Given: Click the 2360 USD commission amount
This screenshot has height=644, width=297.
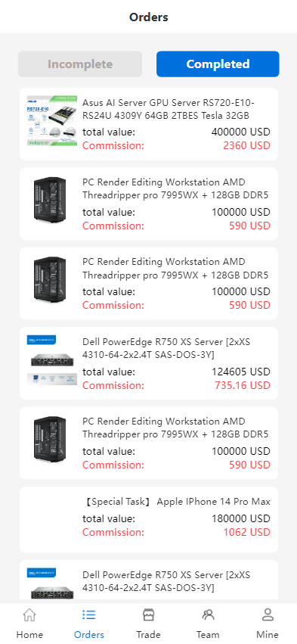Looking at the screenshot, I should click(x=247, y=146).
